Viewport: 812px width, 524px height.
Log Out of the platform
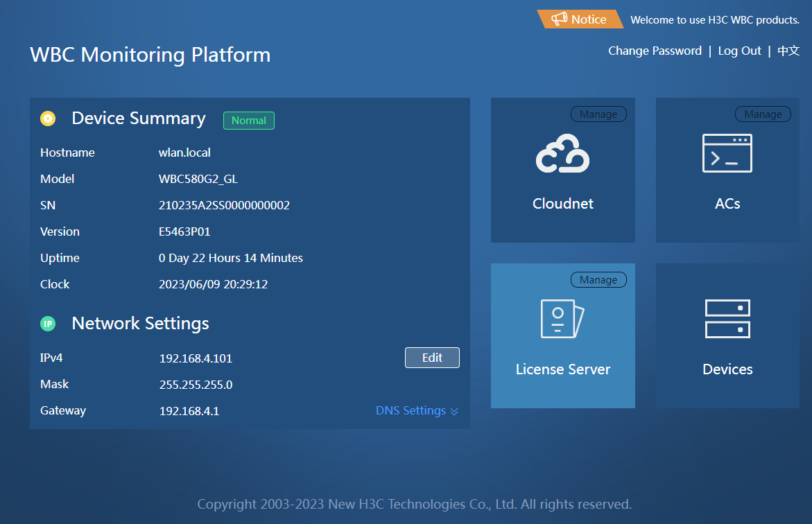(x=739, y=51)
